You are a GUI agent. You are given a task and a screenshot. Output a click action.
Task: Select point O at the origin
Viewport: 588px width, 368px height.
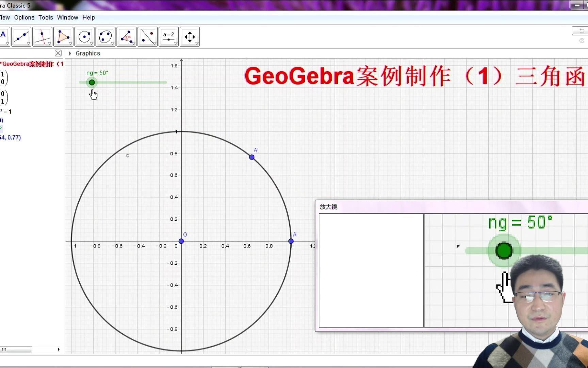pyautogui.click(x=181, y=241)
